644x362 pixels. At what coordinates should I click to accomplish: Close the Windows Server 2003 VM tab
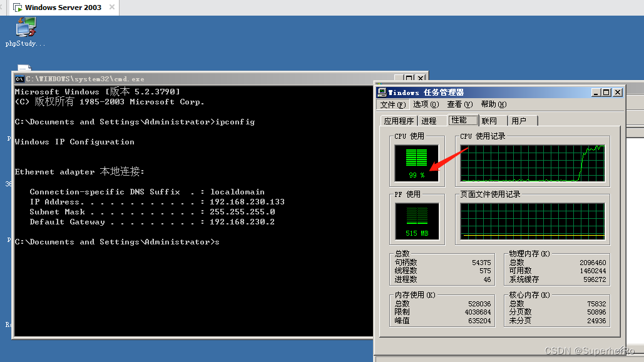[111, 7]
